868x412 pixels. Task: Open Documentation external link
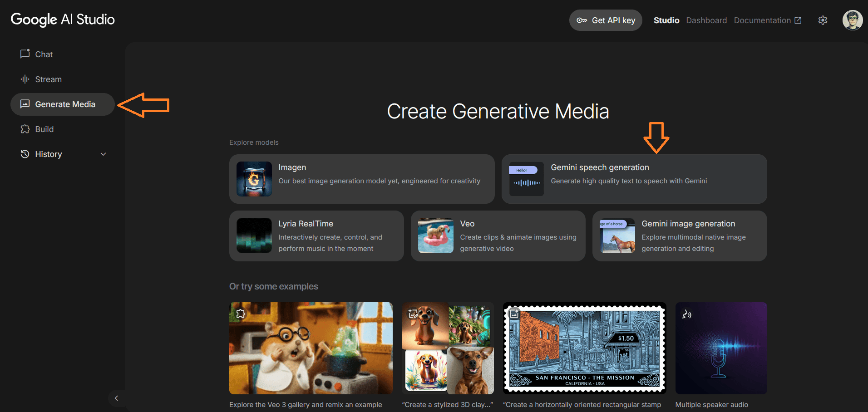coord(762,20)
